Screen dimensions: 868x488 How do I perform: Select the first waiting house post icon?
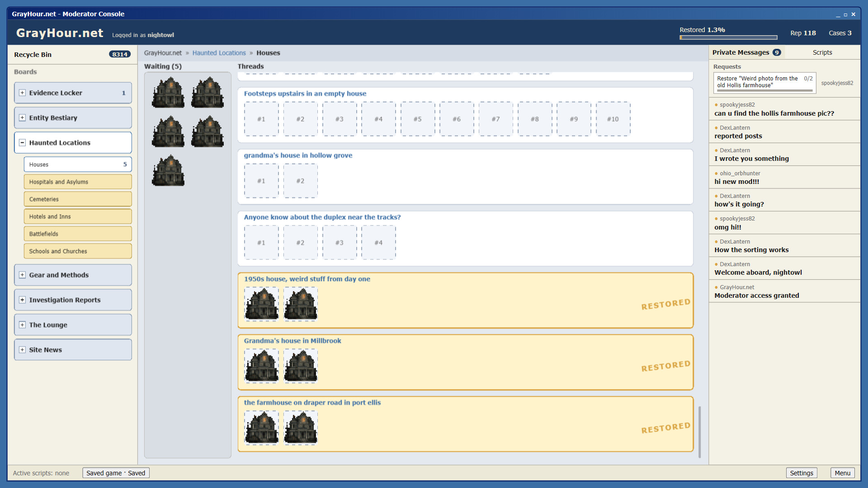168,92
